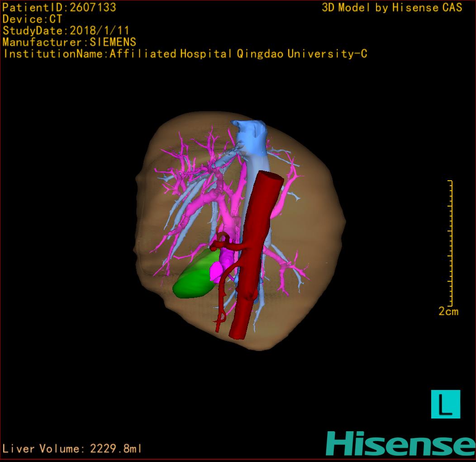476x462 pixels.
Task: Click the 3D Model by Hisense CAS label
Action: 392,8
